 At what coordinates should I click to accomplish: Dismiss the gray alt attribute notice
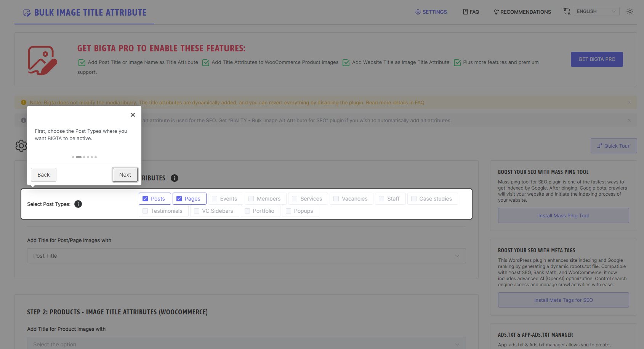click(x=629, y=120)
